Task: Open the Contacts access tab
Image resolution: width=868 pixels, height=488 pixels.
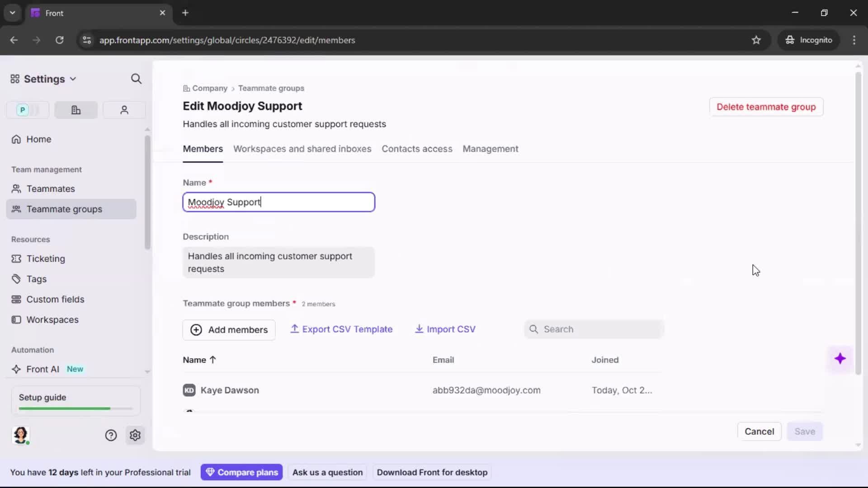Action: point(417,149)
